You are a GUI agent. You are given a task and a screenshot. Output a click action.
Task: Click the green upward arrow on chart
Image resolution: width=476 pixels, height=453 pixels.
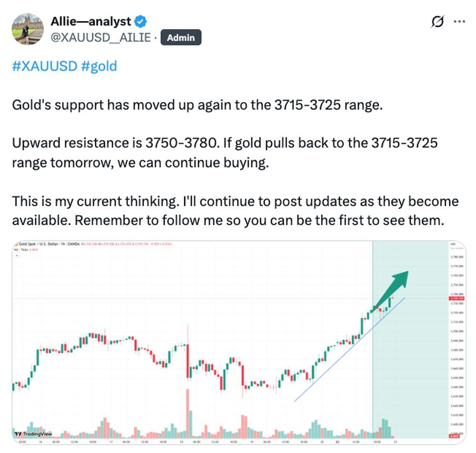394,286
